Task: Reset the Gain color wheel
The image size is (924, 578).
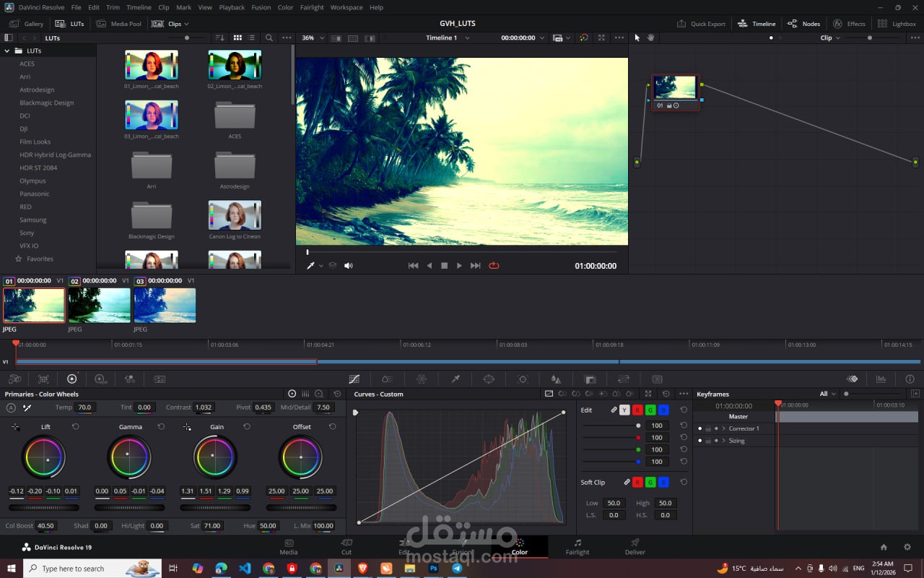Action: click(x=247, y=427)
